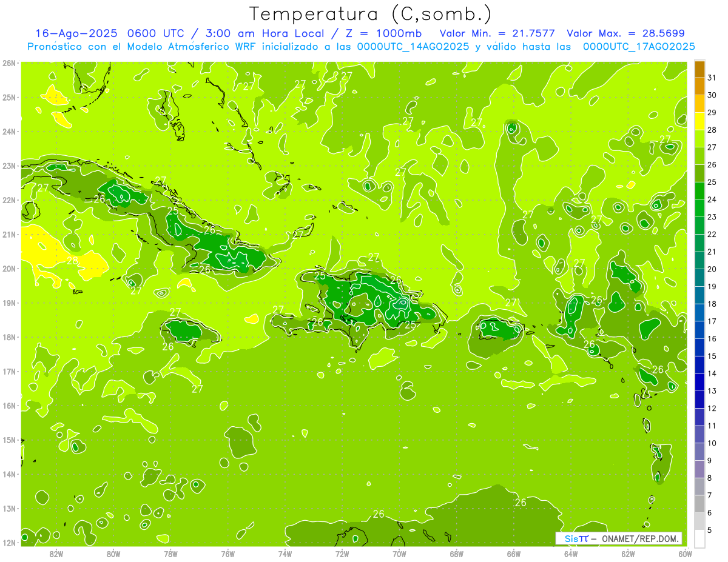Pick the gray swatch between 6 and 7
Viewport: 728px width, 562px height.
[x=699, y=504]
